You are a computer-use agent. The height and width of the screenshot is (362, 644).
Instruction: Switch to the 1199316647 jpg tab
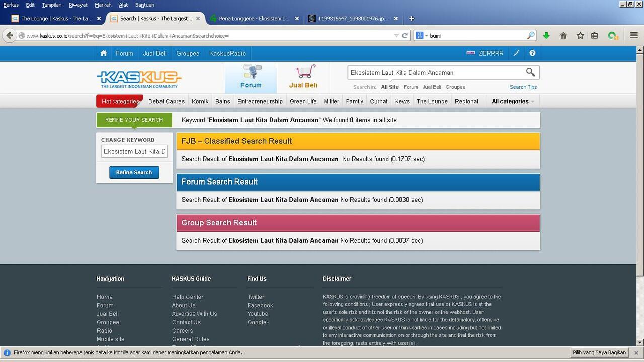[x=352, y=19]
